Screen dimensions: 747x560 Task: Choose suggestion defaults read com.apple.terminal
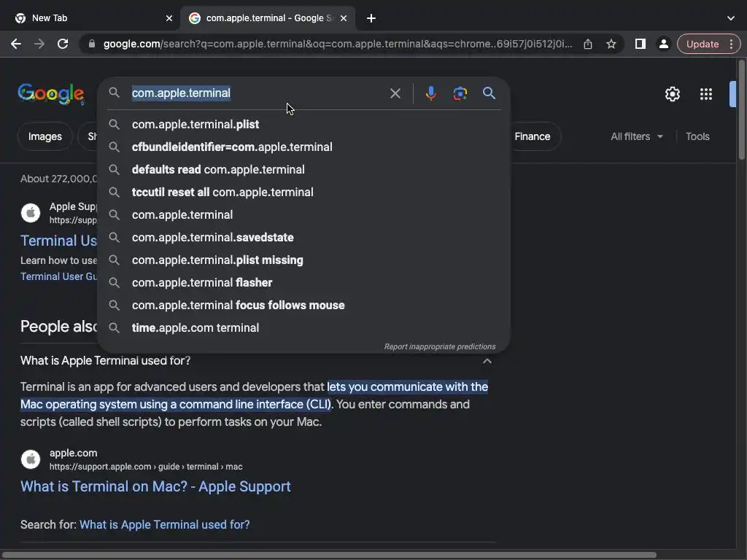[x=303, y=169]
